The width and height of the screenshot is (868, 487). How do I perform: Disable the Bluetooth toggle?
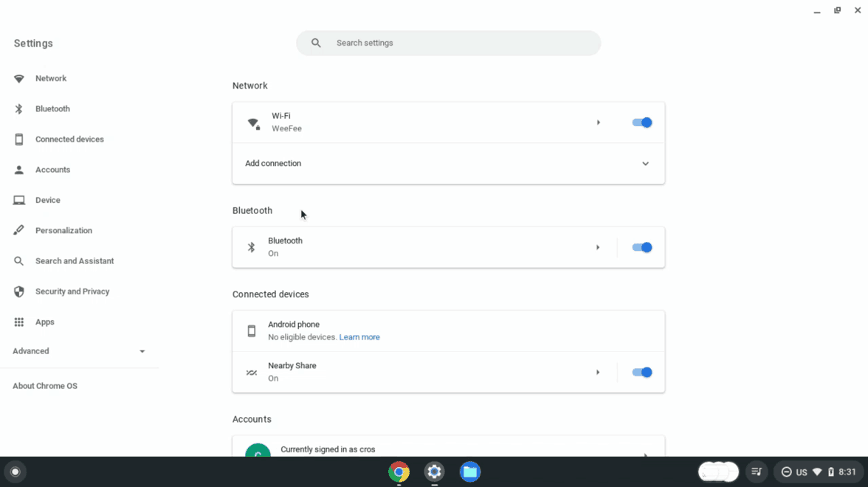[x=641, y=247]
